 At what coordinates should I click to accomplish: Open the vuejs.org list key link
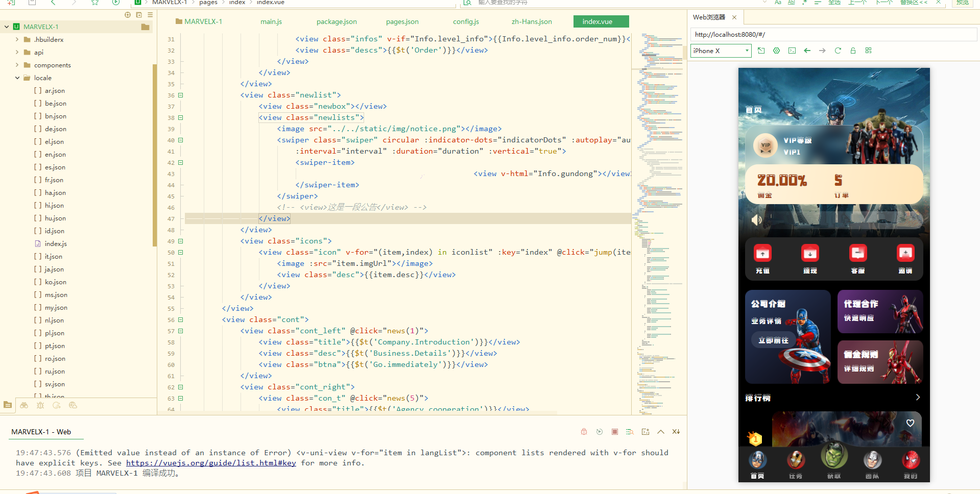click(x=211, y=463)
